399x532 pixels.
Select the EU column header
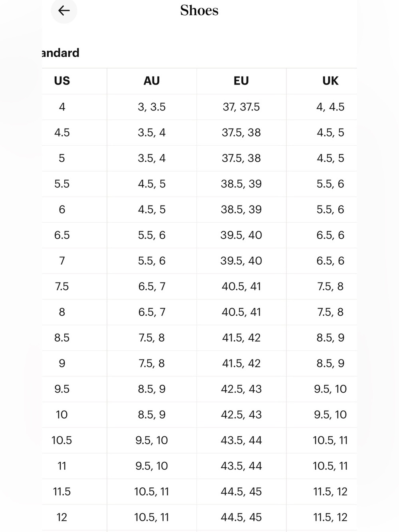click(x=241, y=81)
